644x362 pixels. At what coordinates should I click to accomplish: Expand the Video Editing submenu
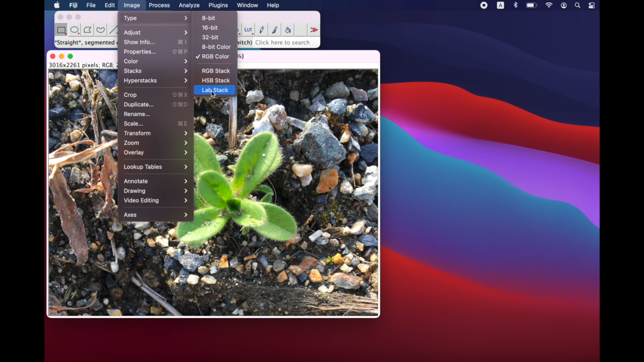tap(156, 201)
